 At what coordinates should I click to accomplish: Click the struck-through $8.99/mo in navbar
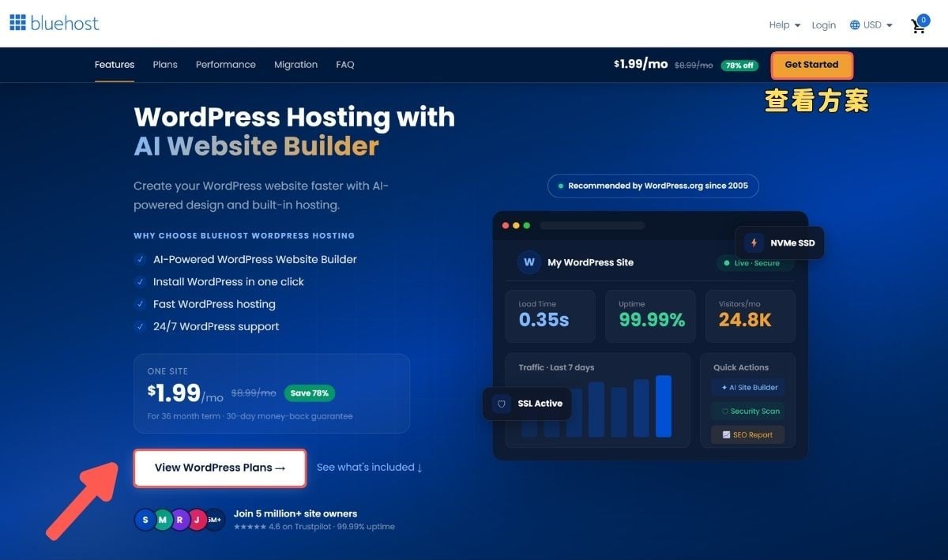tap(694, 66)
